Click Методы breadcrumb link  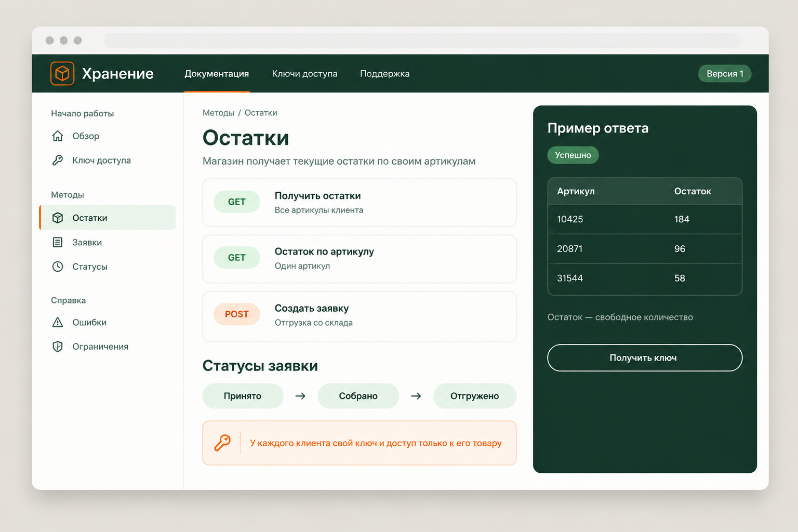tap(218, 113)
